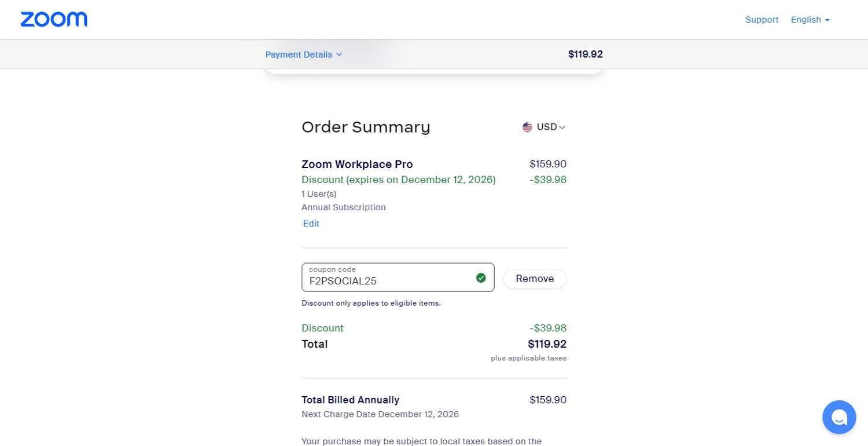Focus the coupon code input field

(x=388, y=281)
